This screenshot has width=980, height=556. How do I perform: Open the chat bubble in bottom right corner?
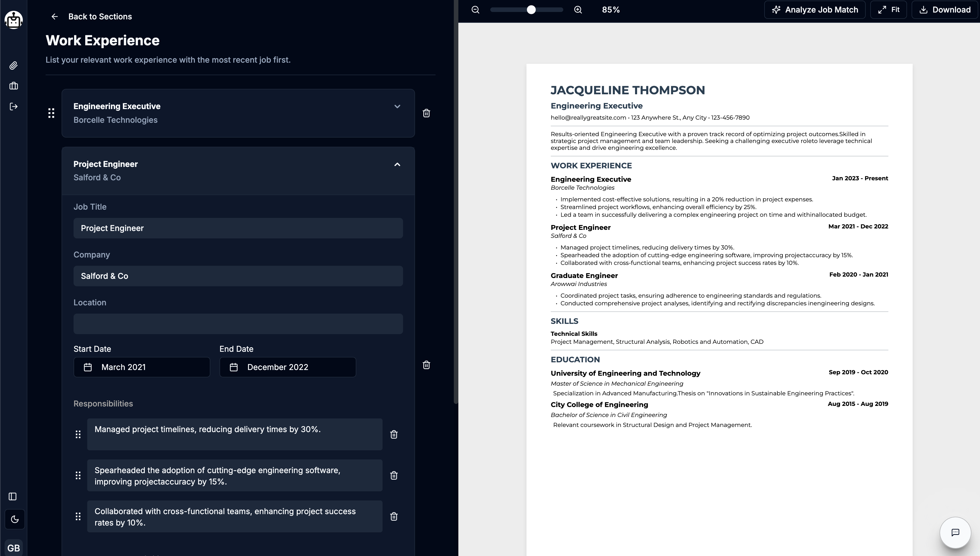(955, 532)
